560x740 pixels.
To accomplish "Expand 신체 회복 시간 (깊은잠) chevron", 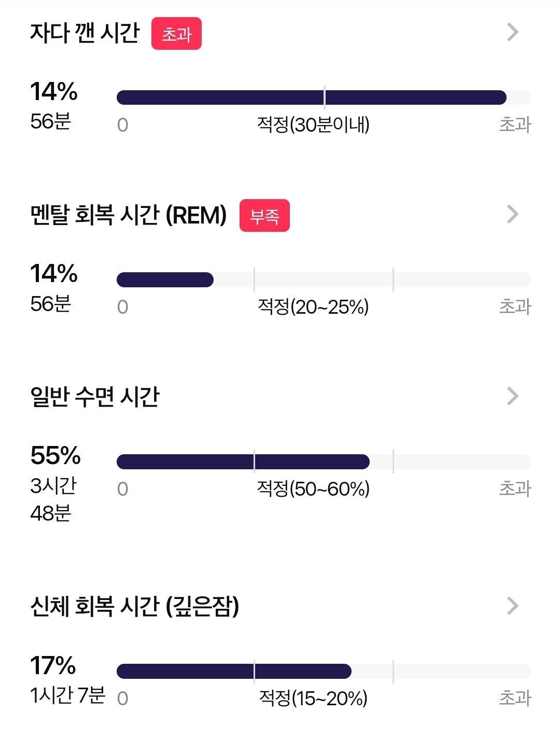I will tap(512, 606).
